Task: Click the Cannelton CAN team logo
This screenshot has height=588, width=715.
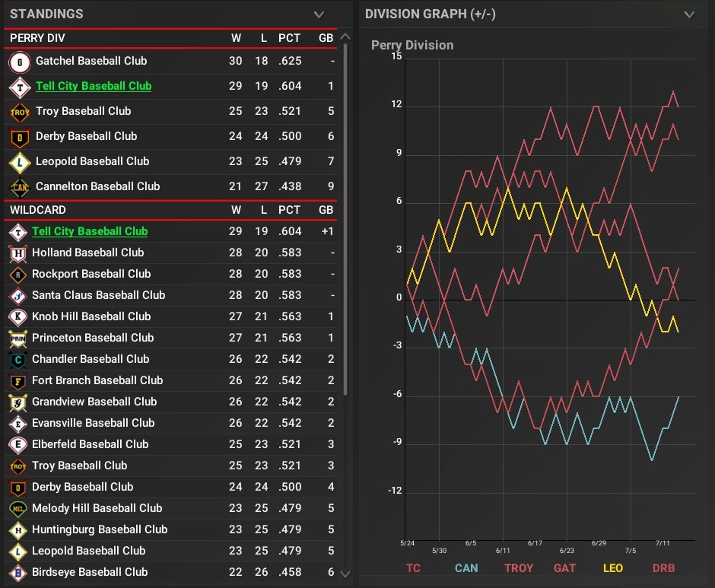Action: 19,186
